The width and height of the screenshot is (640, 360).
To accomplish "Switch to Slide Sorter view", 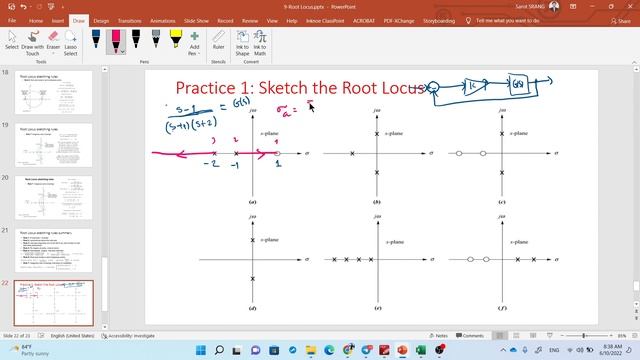I will coord(516,336).
